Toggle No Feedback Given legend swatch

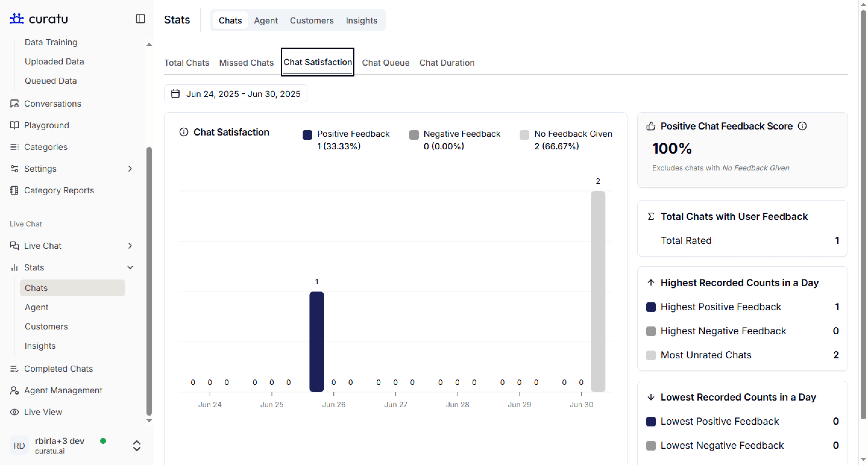pos(524,135)
